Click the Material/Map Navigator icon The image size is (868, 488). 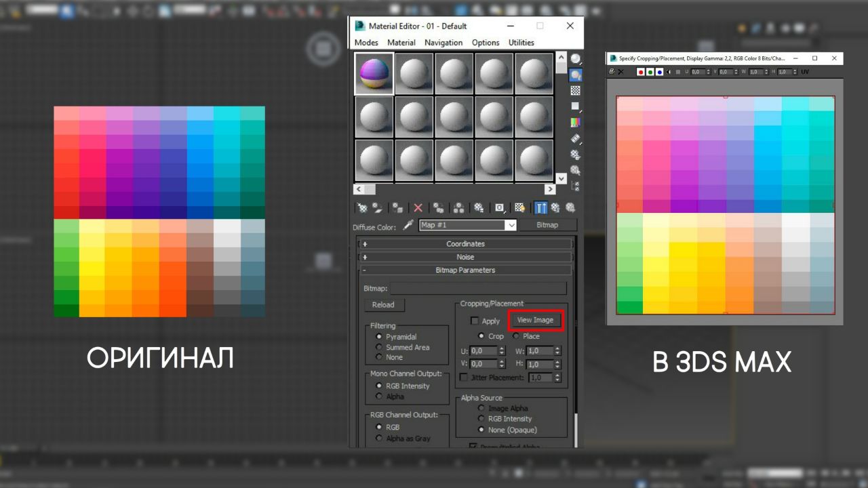(x=576, y=186)
